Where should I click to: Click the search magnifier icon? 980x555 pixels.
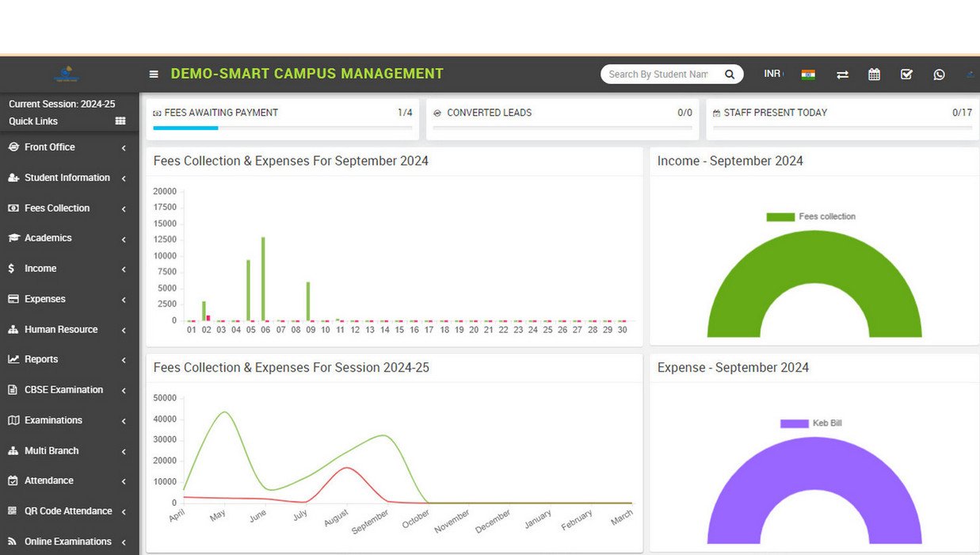point(730,75)
